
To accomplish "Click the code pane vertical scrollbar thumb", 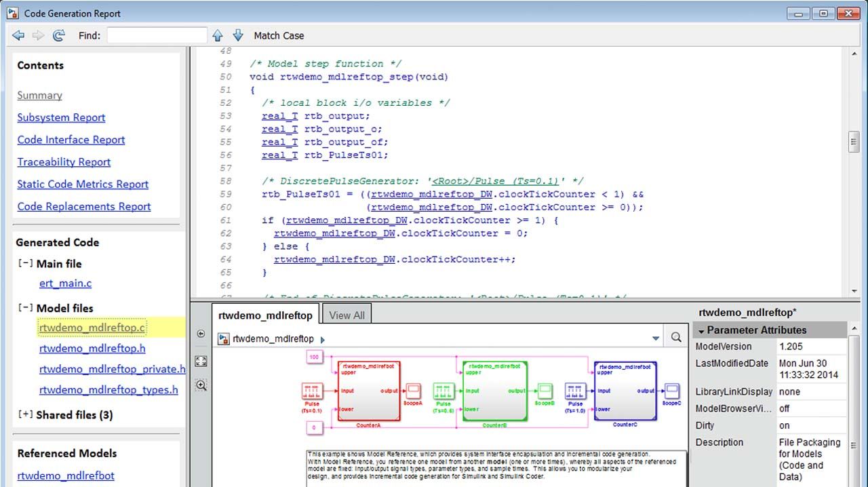I will point(854,141).
